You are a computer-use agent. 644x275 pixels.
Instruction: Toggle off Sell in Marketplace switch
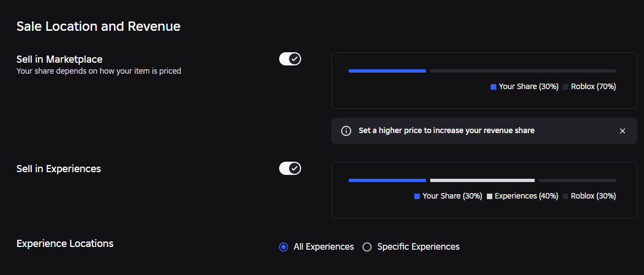click(x=290, y=59)
